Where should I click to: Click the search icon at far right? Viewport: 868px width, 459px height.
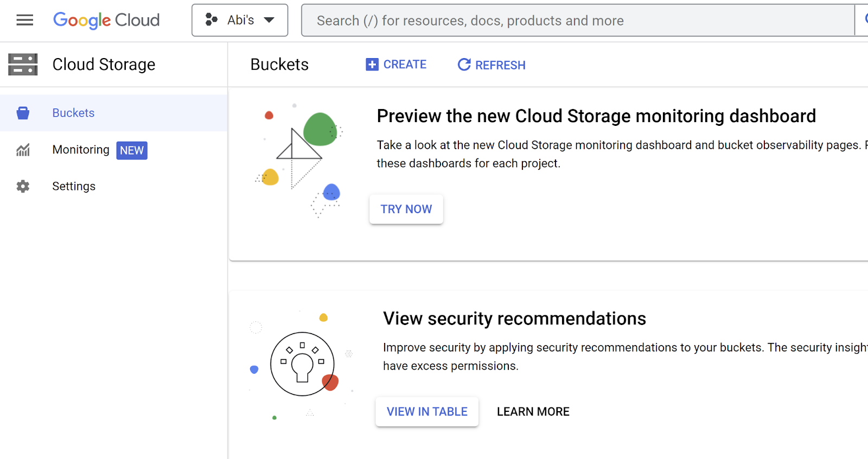tap(865, 20)
